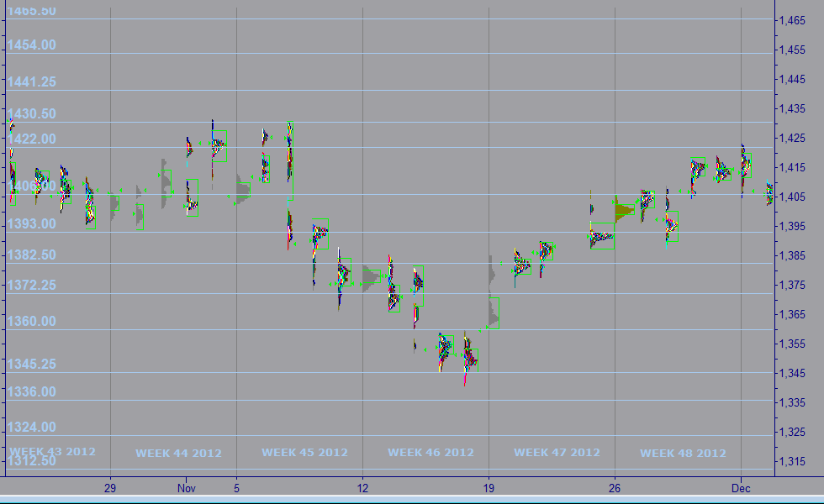The width and height of the screenshot is (824, 504).
Task: Select date 26 on the time axis
Action: pyautogui.click(x=615, y=487)
